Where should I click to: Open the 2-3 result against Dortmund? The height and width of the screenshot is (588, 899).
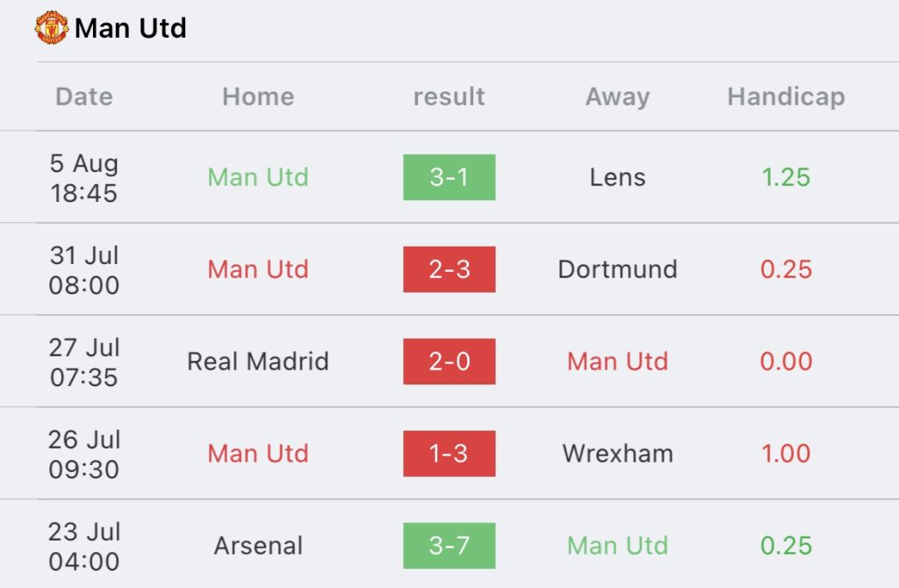click(x=449, y=269)
